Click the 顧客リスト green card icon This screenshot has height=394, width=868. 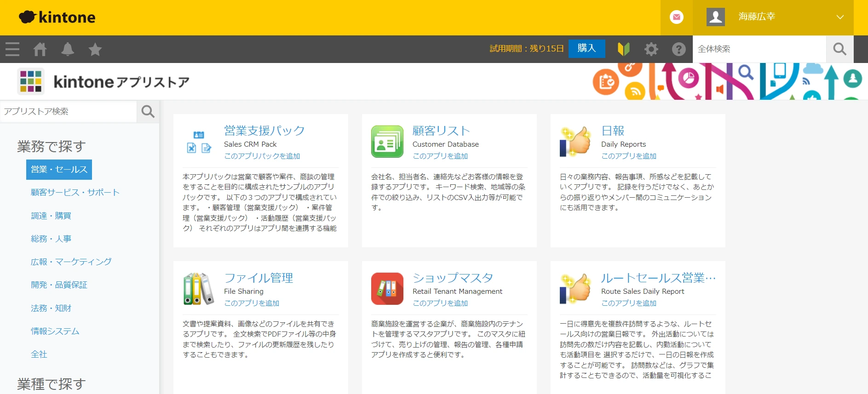coord(387,142)
